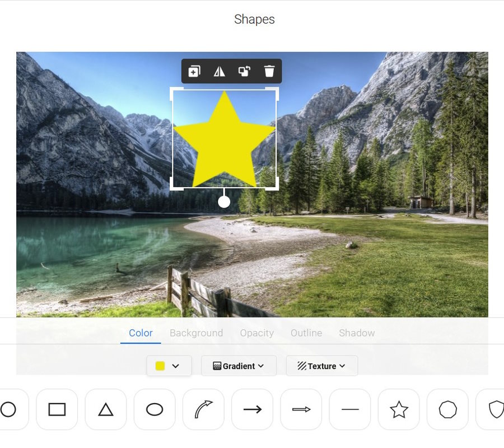Select the ellipse shape
The height and width of the screenshot is (448, 504).
click(155, 410)
